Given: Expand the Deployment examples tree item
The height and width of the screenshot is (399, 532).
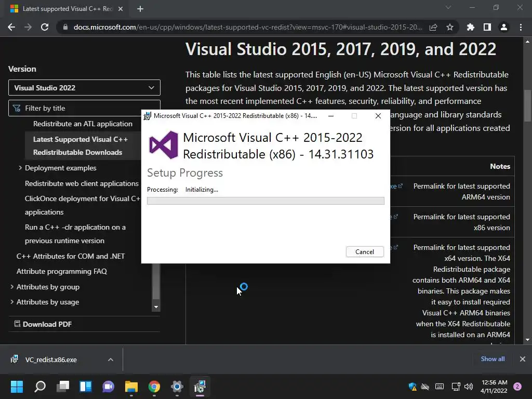Looking at the screenshot, I should pos(20,168).
